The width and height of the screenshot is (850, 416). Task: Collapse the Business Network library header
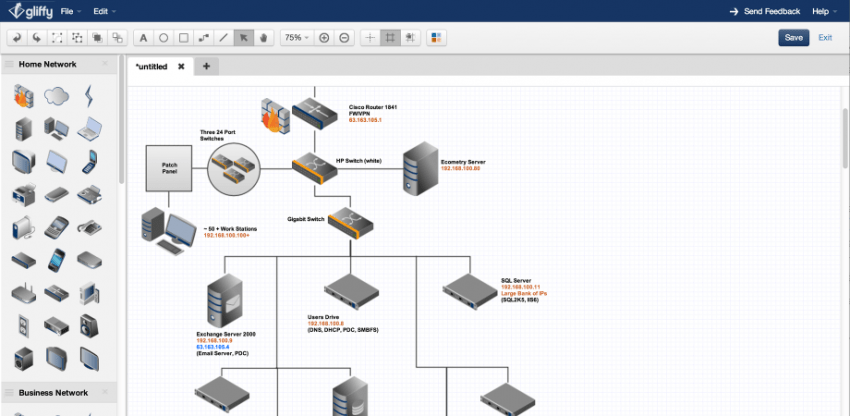pos(53,393)
